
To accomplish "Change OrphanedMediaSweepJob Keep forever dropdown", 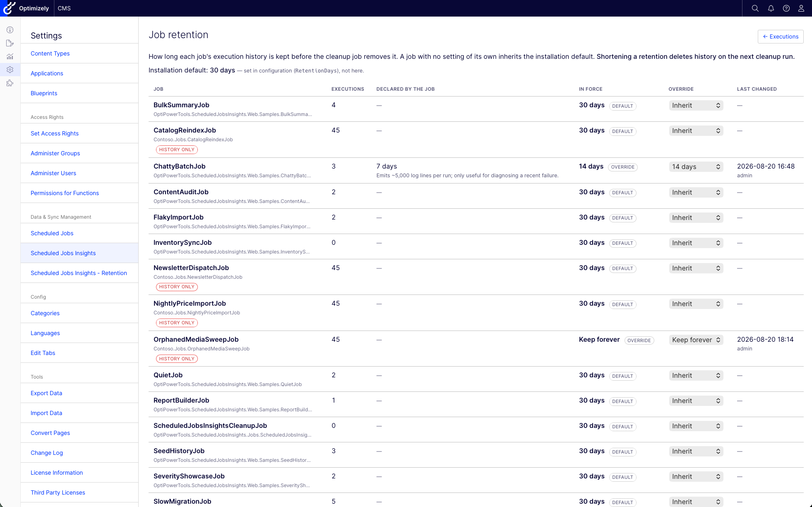I will [696, 340].
